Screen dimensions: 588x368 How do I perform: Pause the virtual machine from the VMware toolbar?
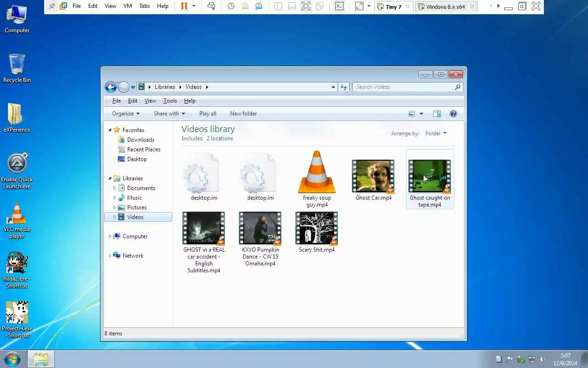pyautogui.click(x=184, y=6)
